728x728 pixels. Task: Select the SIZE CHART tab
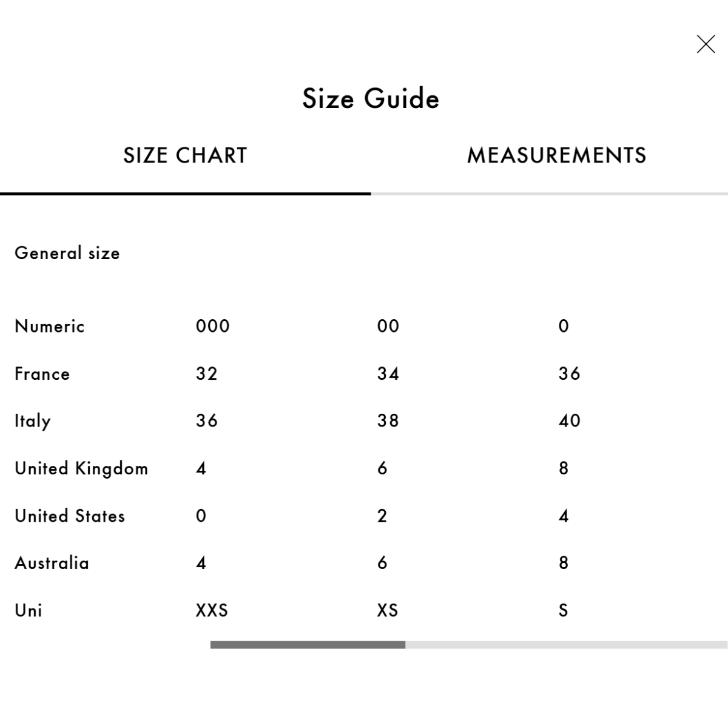click(185, 156)
